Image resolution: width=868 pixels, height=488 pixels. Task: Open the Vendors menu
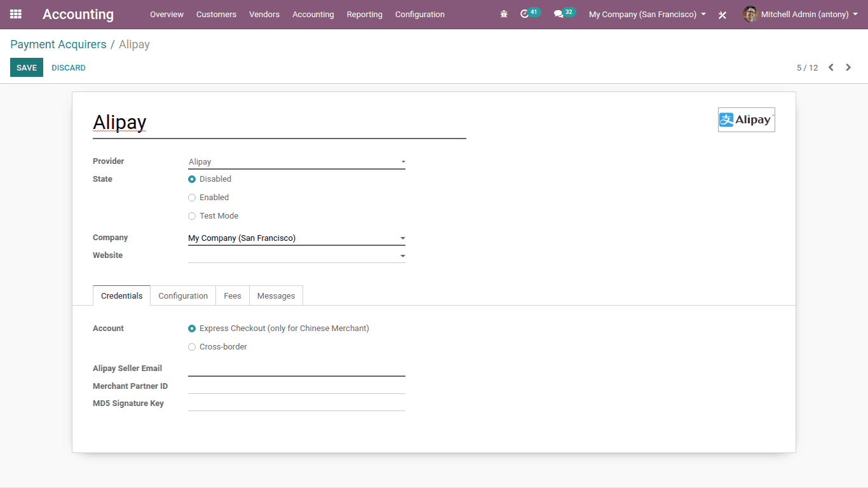point(264,14)
